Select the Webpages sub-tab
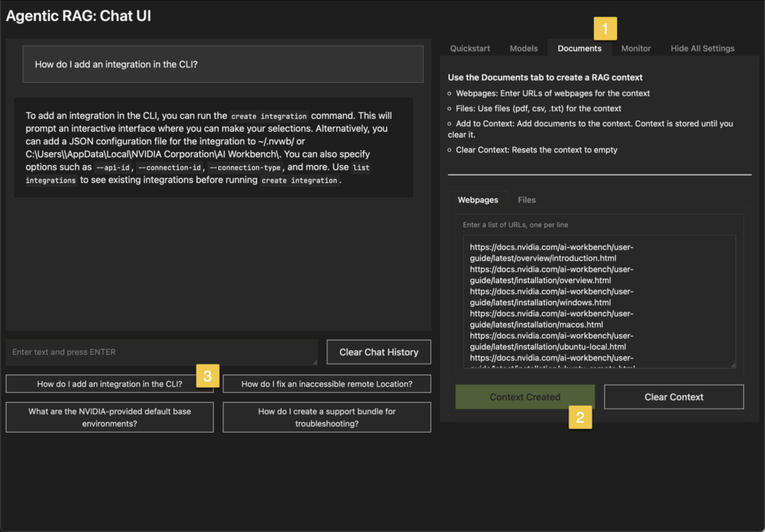Viewport: 765px width, 532px height. [477, 200]
